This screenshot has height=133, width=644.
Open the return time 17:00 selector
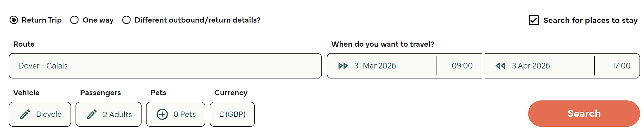[621, 66]
